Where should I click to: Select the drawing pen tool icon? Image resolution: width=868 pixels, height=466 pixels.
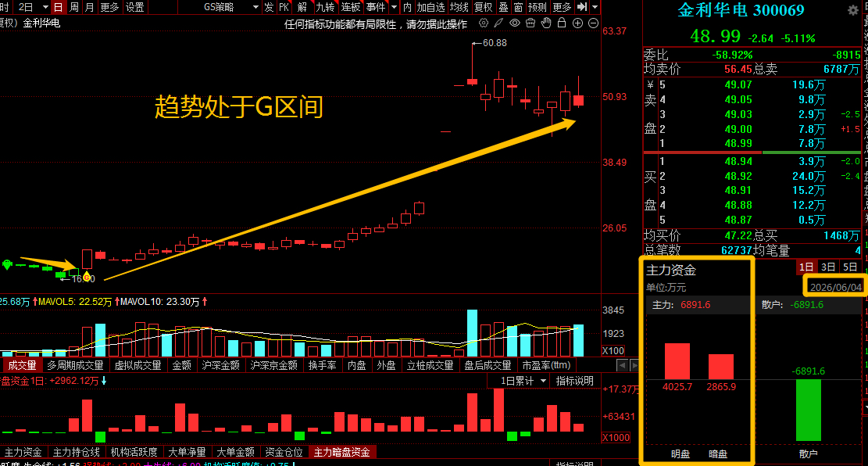click(498, 23)
